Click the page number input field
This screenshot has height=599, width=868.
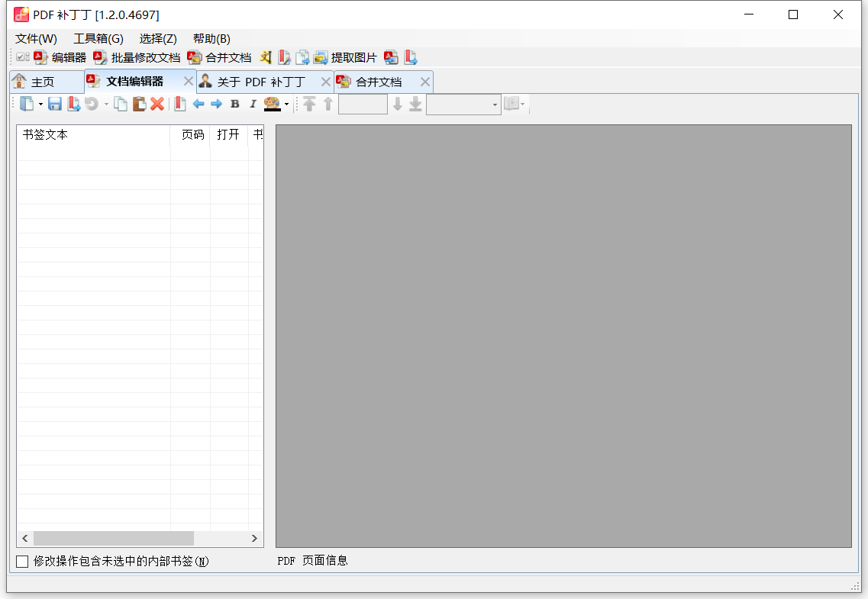click(363, 105)
